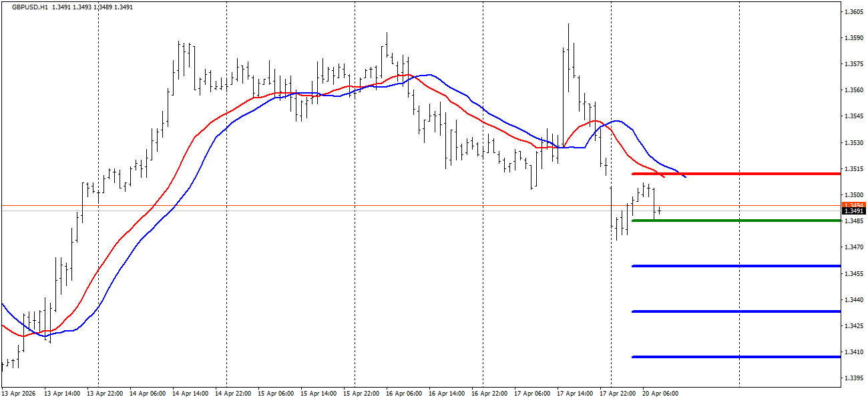Click the black current price tag 1.3491
Screen dimensions: 868x401
coord(854,211)
